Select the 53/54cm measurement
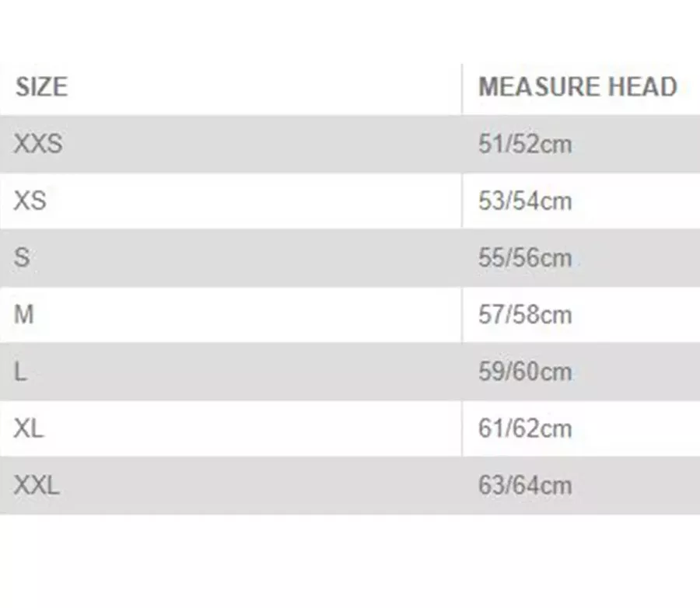Viewport: 700px width, 608px height. coord(524,201)
